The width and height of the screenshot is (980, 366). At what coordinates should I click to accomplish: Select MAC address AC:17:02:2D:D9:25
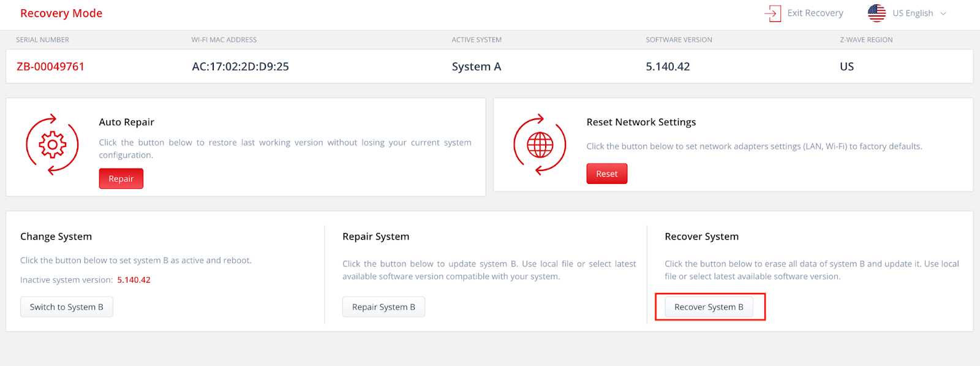[x=240, y=66]
